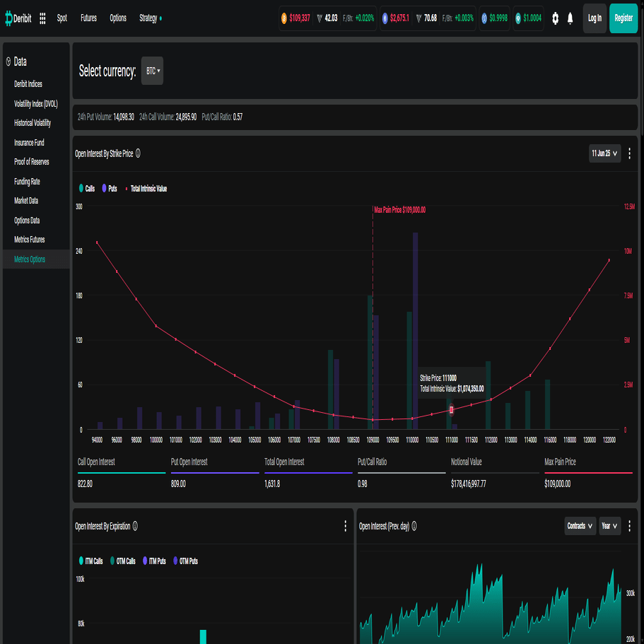Open the Year period dropdown

(610, 526)
